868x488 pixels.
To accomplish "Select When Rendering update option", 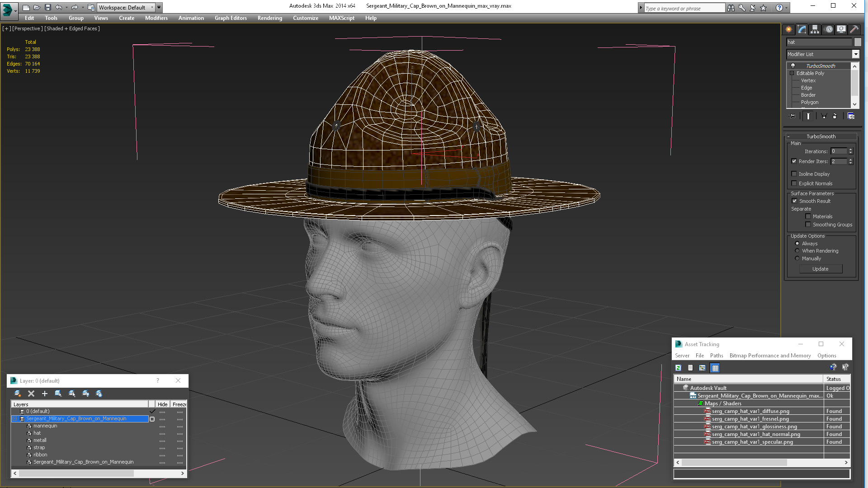I will tap(797, 251).
